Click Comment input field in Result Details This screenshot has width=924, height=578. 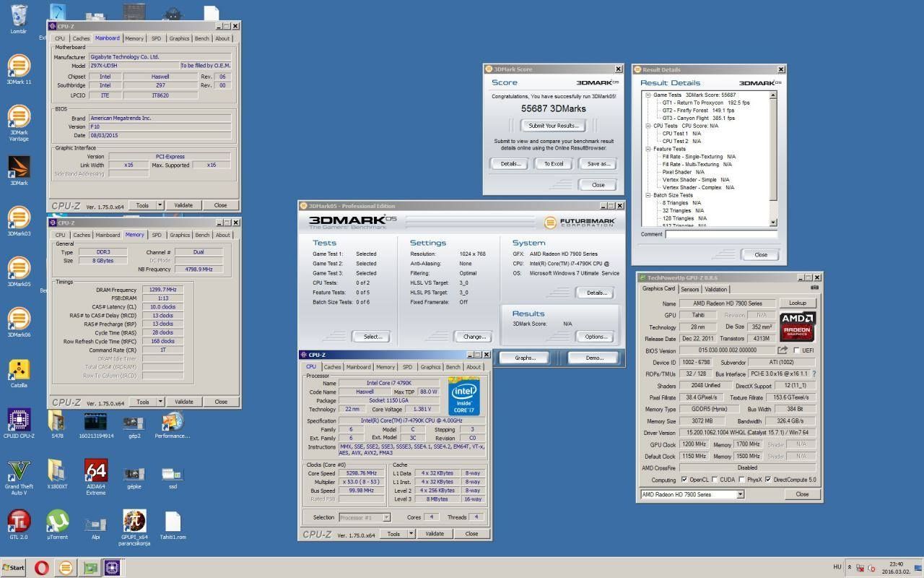[x=721, y=234]
